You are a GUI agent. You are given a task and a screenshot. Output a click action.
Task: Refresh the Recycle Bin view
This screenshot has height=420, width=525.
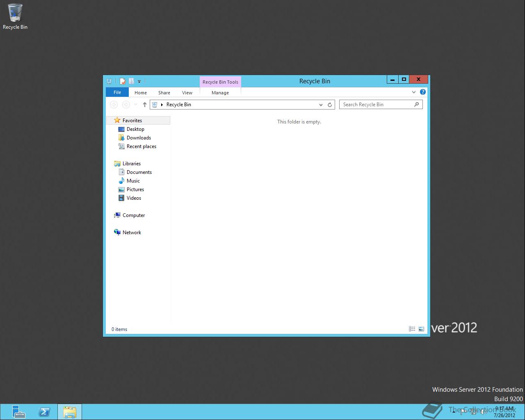click(x=330, y=105)
